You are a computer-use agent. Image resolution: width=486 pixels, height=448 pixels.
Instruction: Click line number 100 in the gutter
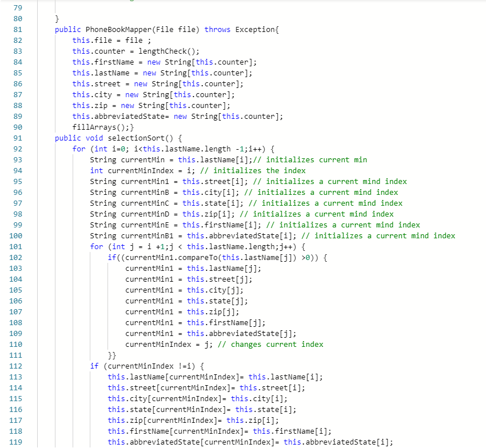pyautogui.click(x=18, y=235)
